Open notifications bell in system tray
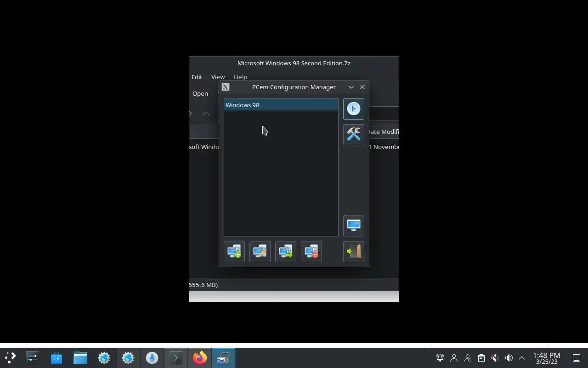This screenshot has height=368, width=588. 440,358
